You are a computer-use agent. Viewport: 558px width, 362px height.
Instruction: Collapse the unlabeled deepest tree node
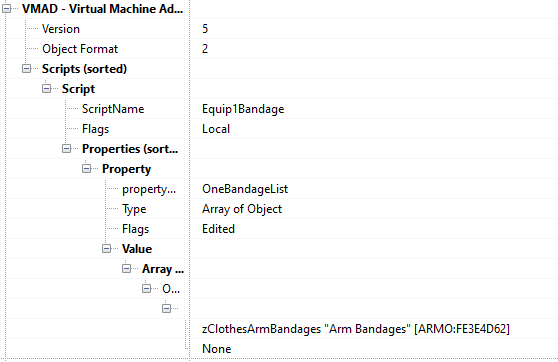coord(167,308)
